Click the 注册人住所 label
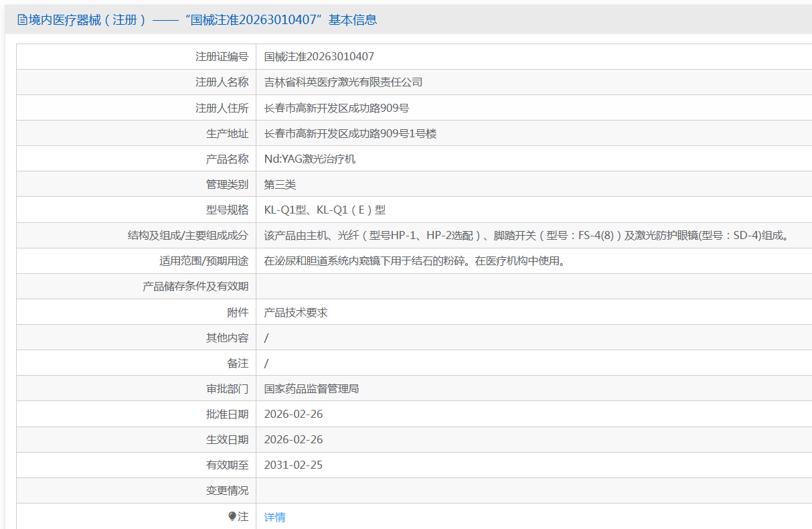812x529 pixels. point(222,108)
